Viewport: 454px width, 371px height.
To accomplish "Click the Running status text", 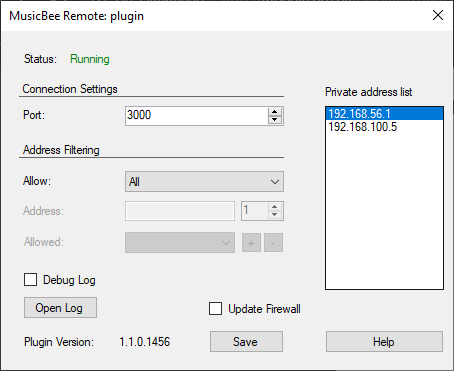I will [90, 59].
